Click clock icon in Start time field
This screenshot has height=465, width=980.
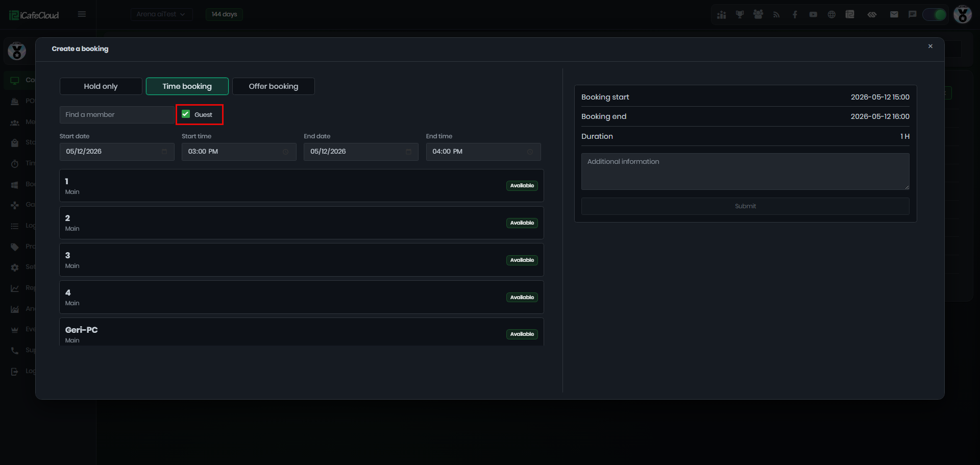click(x=286, y=152)
